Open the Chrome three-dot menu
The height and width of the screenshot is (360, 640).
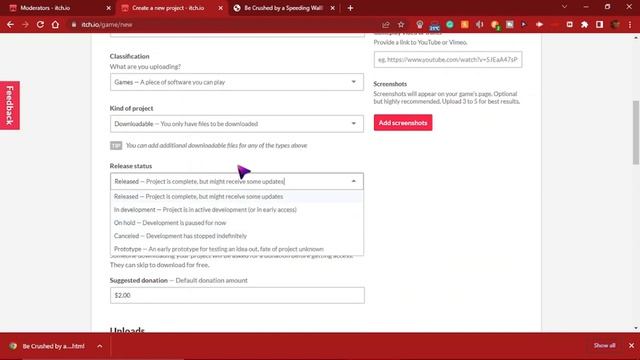coord(630,24)
